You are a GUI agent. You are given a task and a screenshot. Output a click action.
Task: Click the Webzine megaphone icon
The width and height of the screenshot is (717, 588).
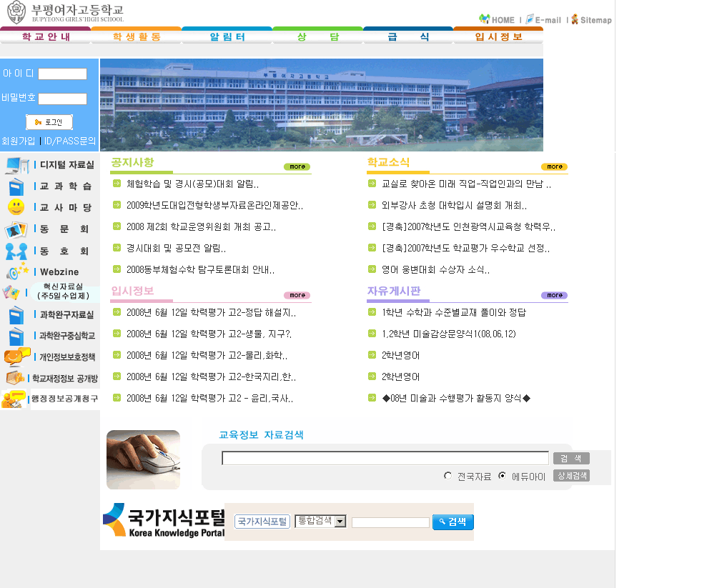point(17,272)
